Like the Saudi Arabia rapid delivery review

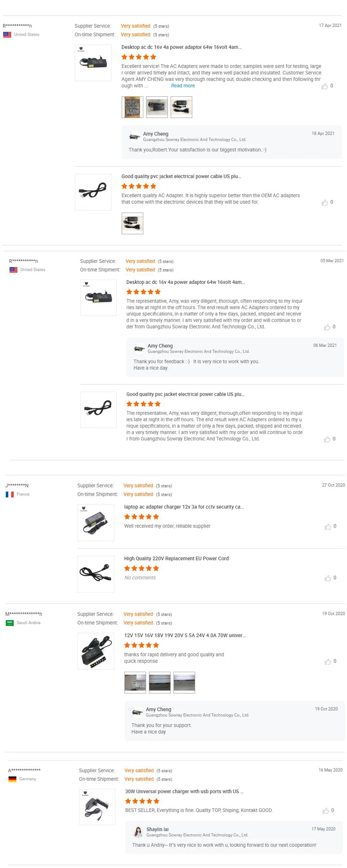328,662
